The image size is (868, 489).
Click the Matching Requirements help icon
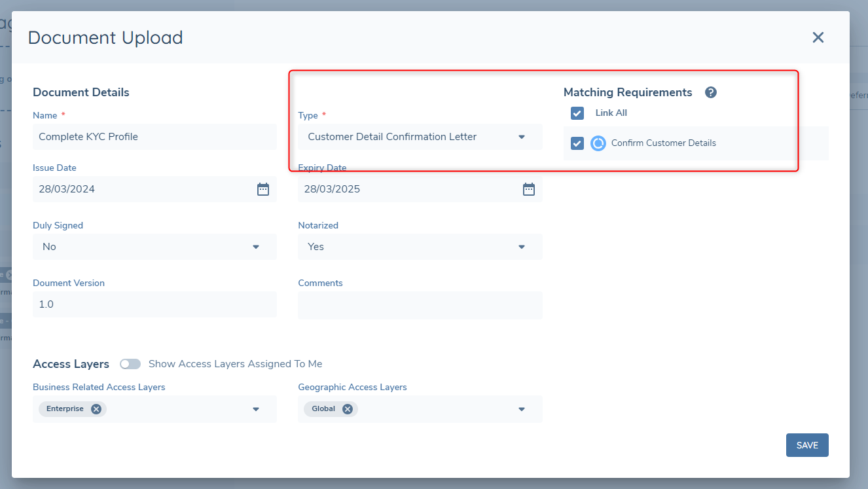(x=711, y=92)
